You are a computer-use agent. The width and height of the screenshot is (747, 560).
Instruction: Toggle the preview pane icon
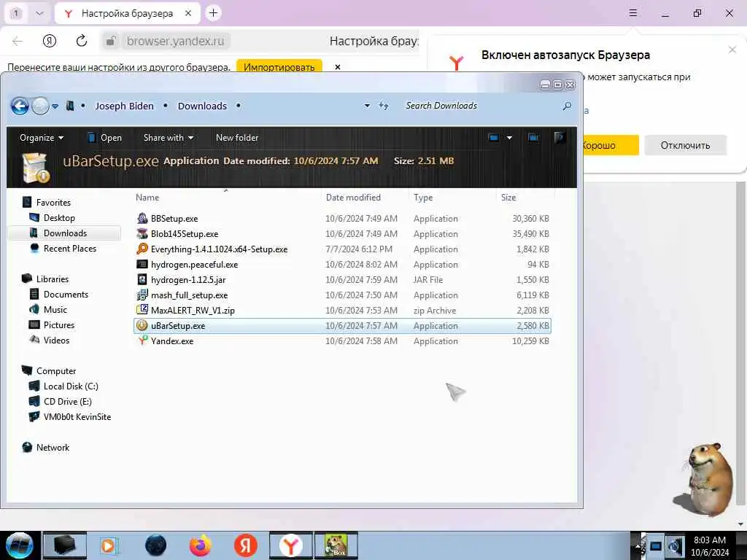pyautogui.click(x=533, y=138)
